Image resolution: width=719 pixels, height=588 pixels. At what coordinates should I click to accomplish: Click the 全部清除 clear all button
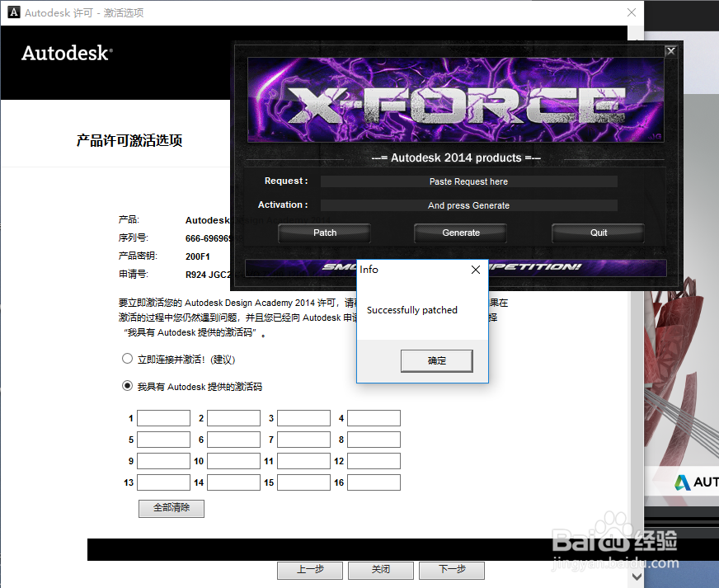pyautogui.click(x=172, y=508)
